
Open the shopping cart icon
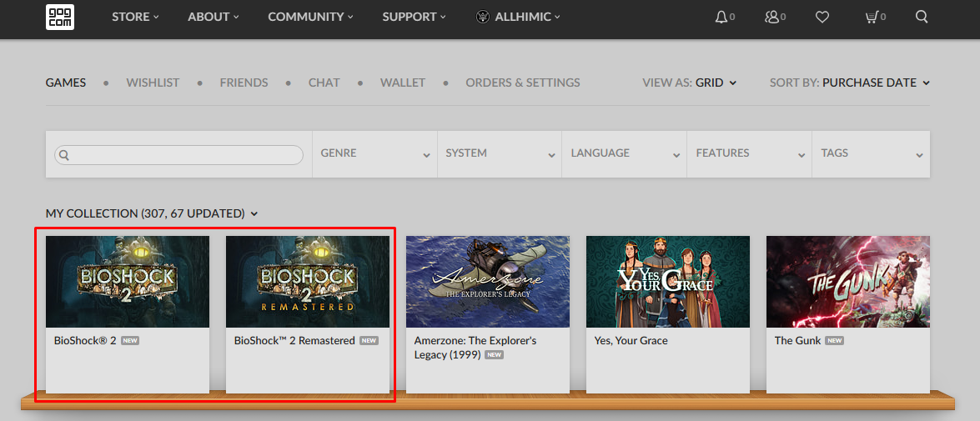pos(872,17)
